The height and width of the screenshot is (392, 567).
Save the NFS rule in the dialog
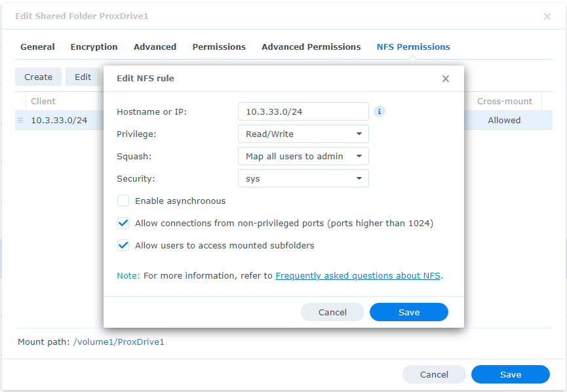tap(408, 313)
